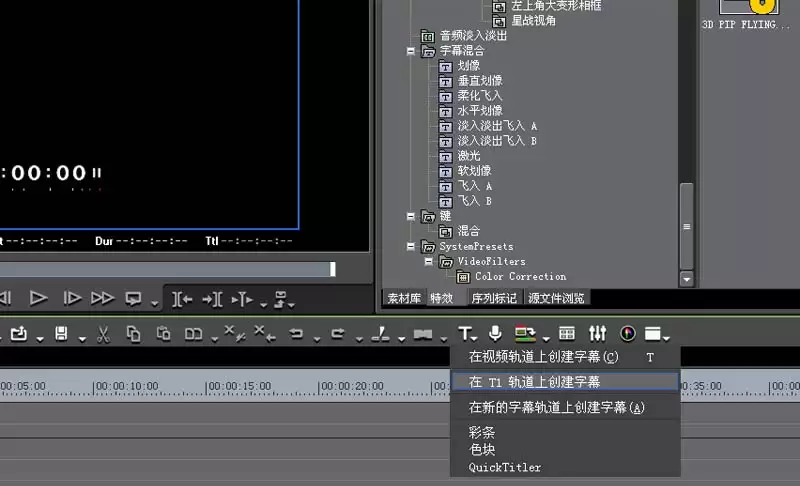The image size is (800, 486).
Task: Switch to the 素材库 tab
Action: pyautogui.click(x=404, y=298)
